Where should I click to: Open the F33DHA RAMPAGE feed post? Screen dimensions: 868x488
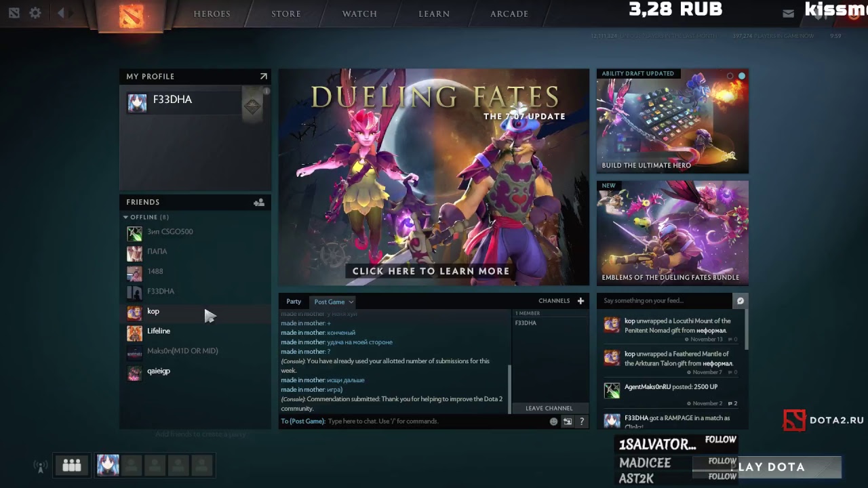tap(672, 420)
